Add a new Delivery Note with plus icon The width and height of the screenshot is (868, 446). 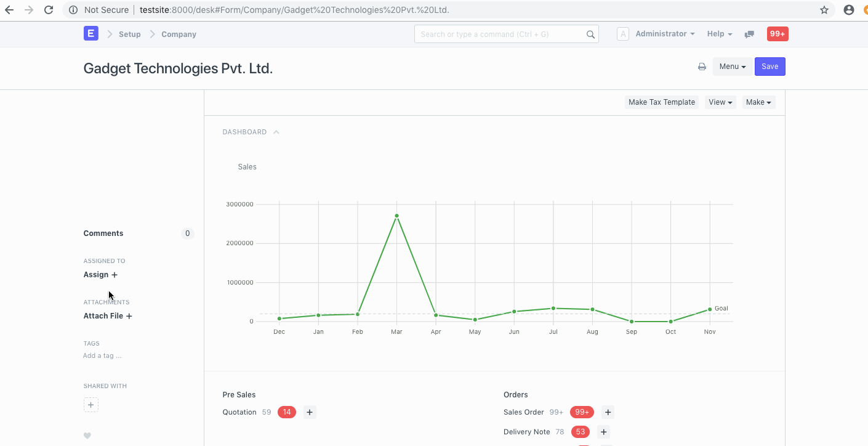click(x=604, y=432)
